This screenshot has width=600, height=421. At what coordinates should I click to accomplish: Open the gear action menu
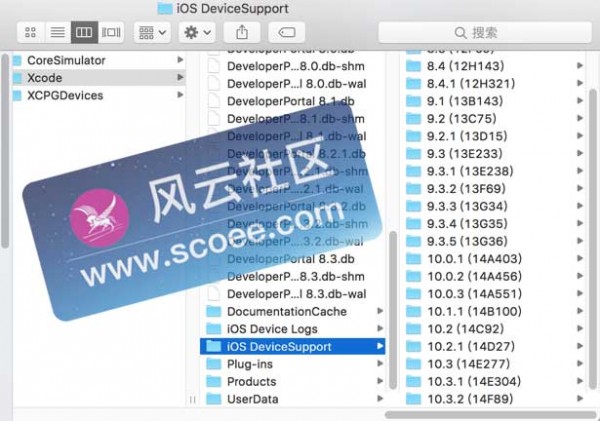[x=198, y=33]
